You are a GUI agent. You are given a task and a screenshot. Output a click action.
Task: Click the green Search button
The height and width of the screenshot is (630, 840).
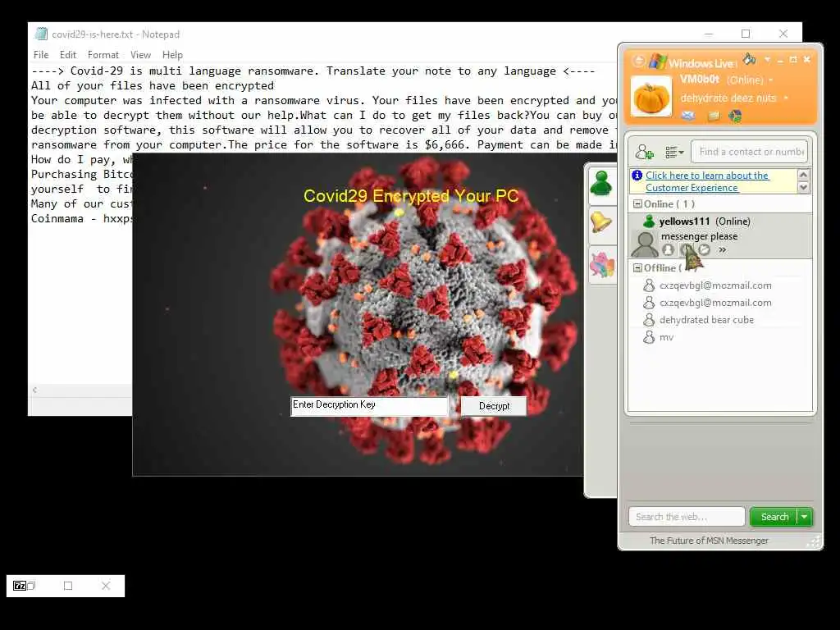[774, 517]
